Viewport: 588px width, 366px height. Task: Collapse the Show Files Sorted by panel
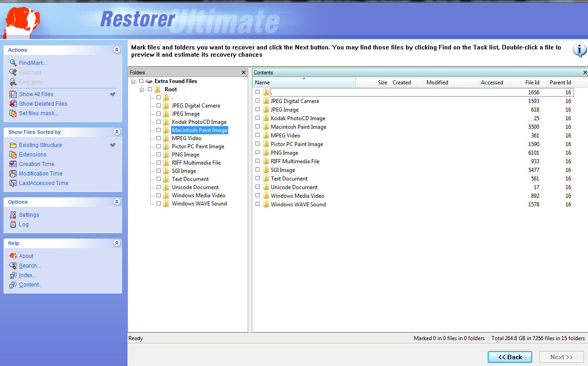point(117,132)
